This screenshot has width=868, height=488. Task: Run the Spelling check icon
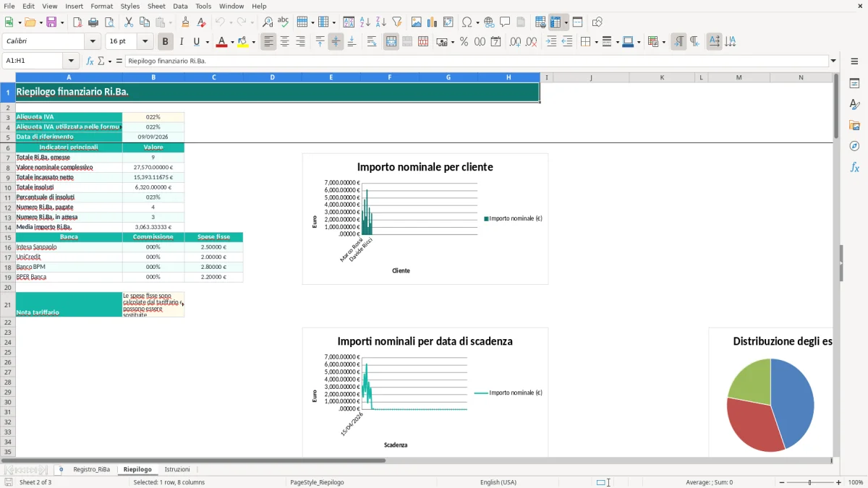[x=284, y=22]
